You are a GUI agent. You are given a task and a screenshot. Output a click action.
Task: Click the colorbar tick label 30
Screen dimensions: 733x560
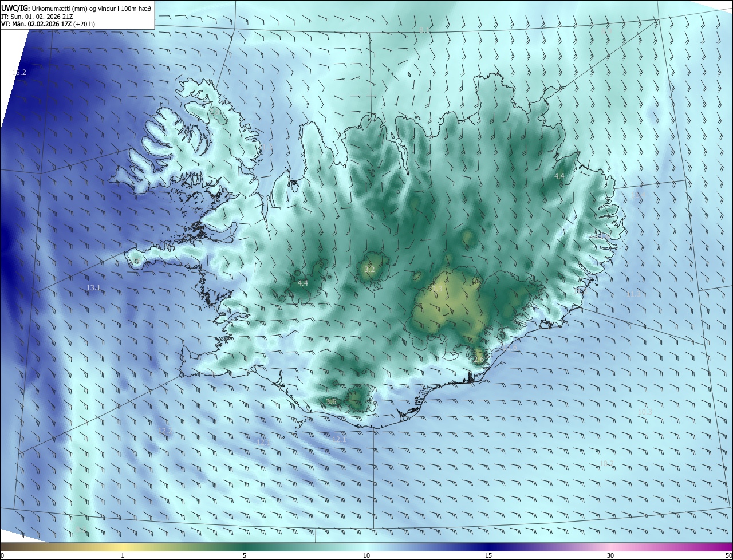[610, 555]
